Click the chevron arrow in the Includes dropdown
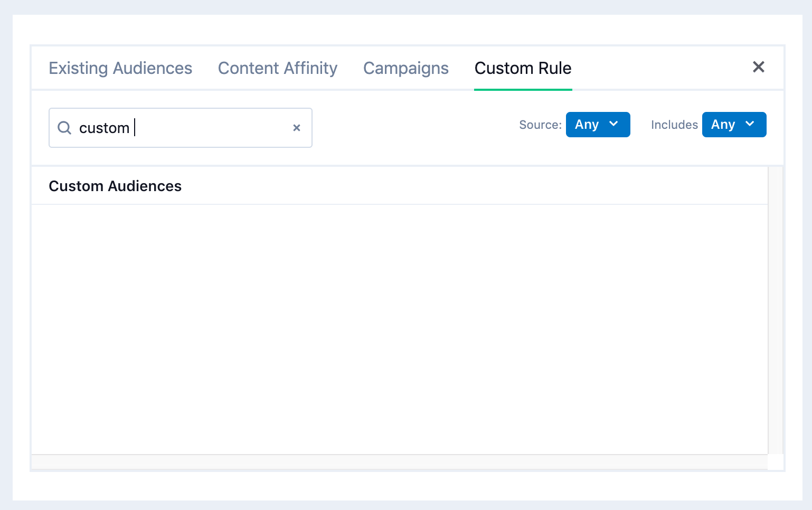This screenshot has height=510, width=812. tap(750, 124)
